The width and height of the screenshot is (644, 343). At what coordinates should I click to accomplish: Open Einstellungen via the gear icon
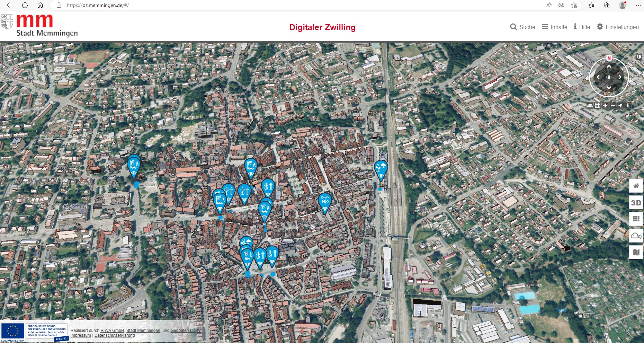[618, 27]
